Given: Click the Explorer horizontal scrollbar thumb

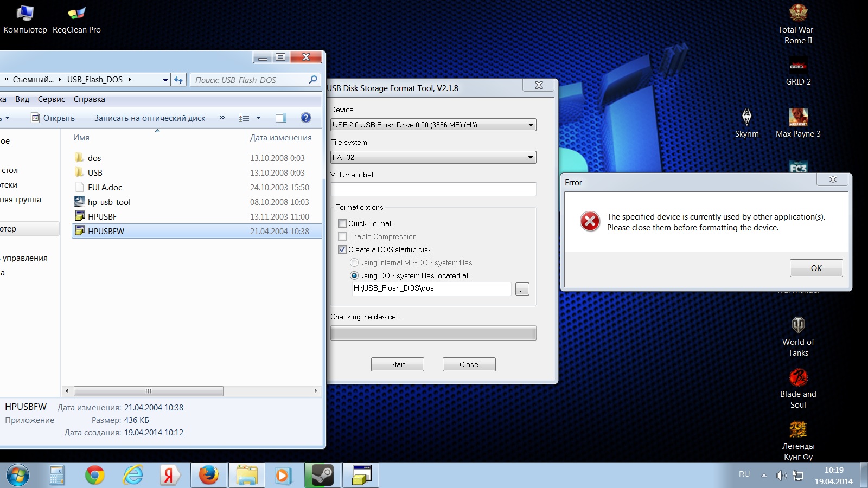Looking at the screenshot, I should pos(148,391).
